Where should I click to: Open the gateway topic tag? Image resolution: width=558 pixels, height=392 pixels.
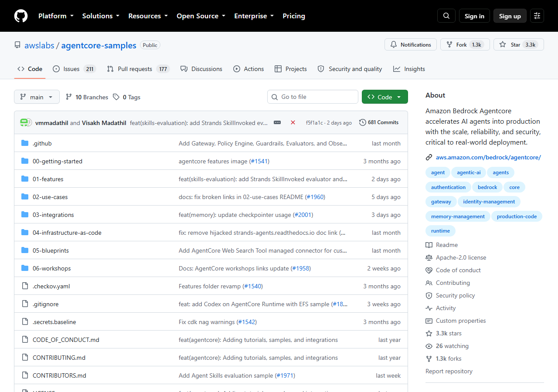click(x=441, y=202)
